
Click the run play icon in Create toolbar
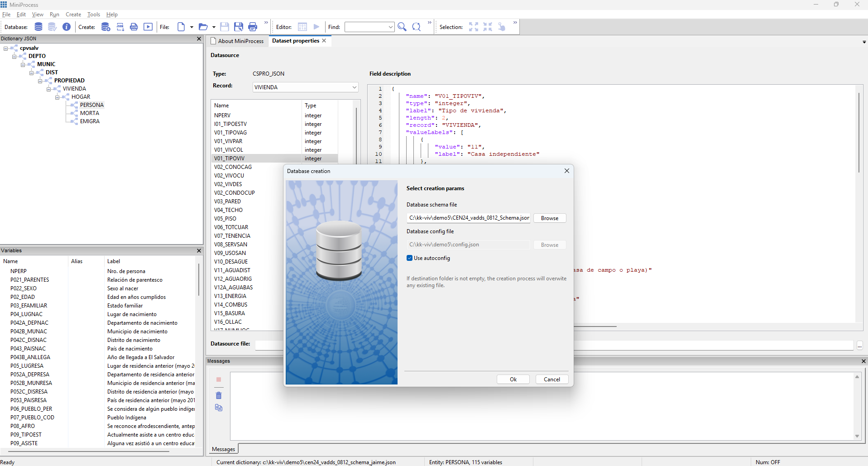[x=148, y=27]
